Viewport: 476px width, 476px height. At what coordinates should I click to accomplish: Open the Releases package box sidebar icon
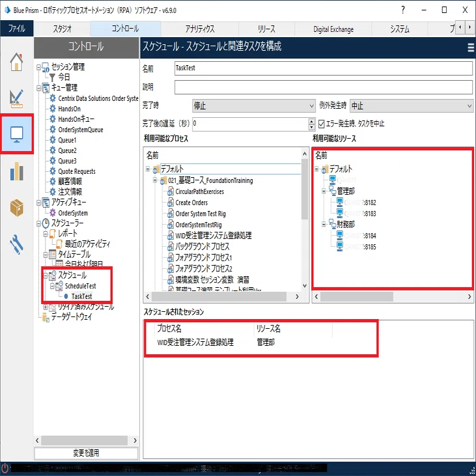coord(16,208)
